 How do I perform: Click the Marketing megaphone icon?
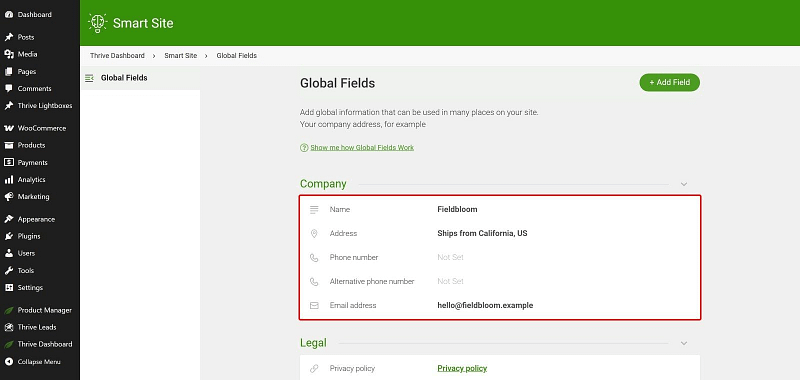click(x=9, y=196)
